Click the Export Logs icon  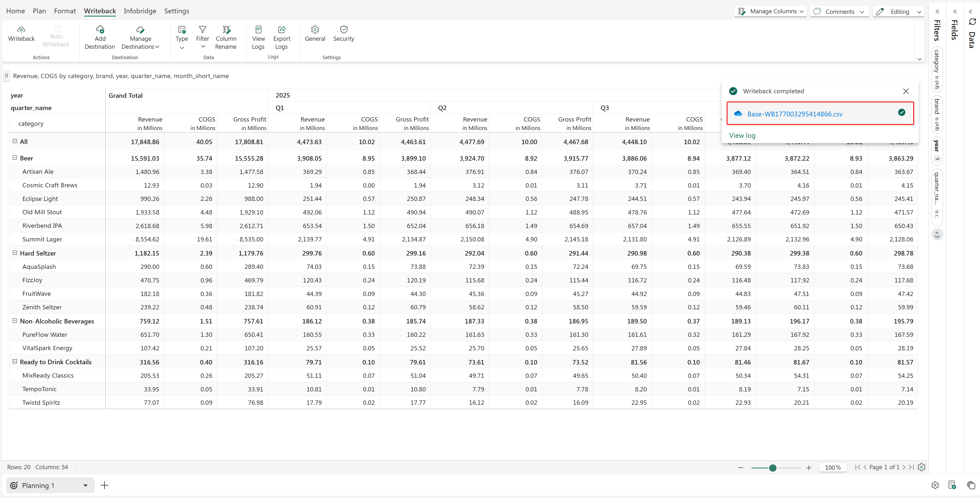click(282, 30)
